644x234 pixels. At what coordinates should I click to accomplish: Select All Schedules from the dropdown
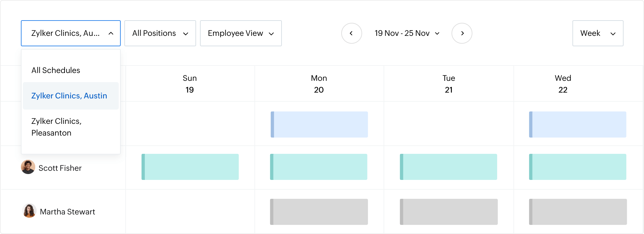(55, 70)
